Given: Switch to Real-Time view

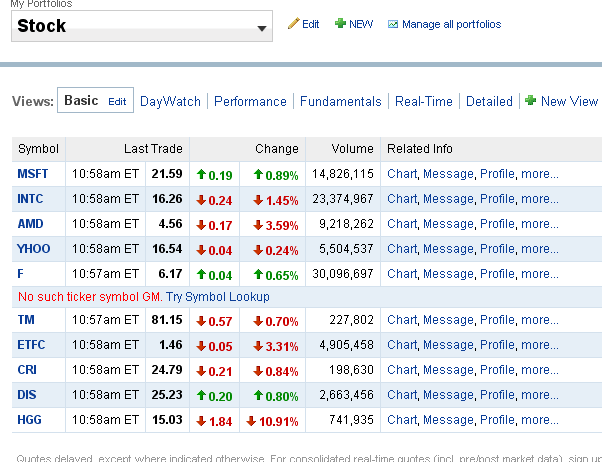Looking at the screenshot, I should click(x=424, y=101).
